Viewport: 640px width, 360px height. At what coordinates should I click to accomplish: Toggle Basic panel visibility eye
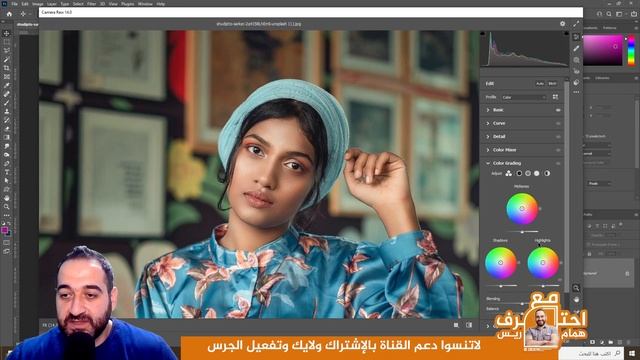pos(558,110)
